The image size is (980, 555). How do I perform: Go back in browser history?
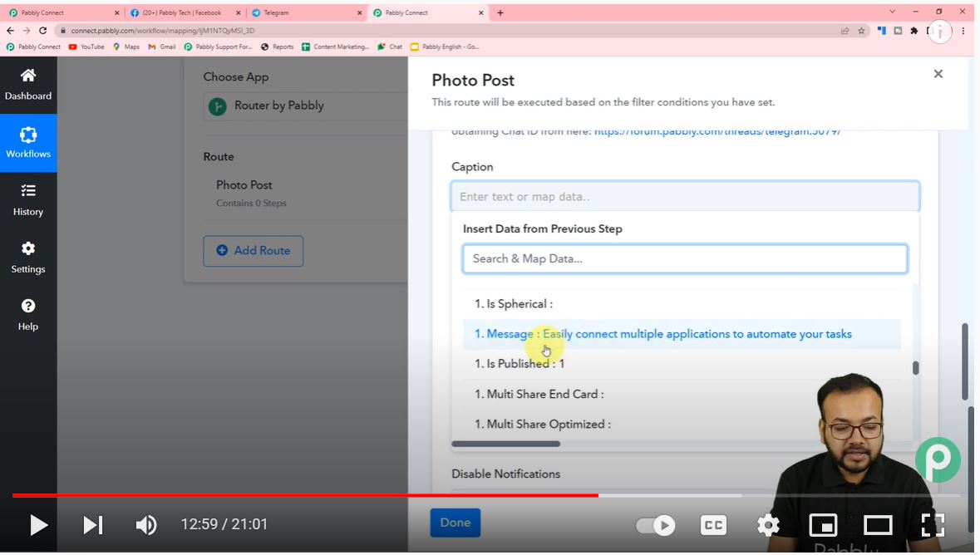(x=10, y=31)
